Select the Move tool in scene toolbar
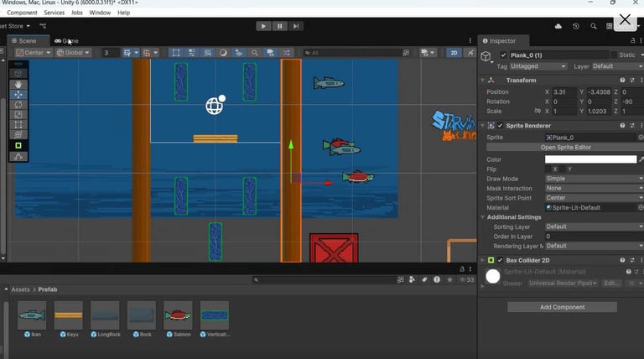Screen dimensions: 644x359 coord(18,95)
